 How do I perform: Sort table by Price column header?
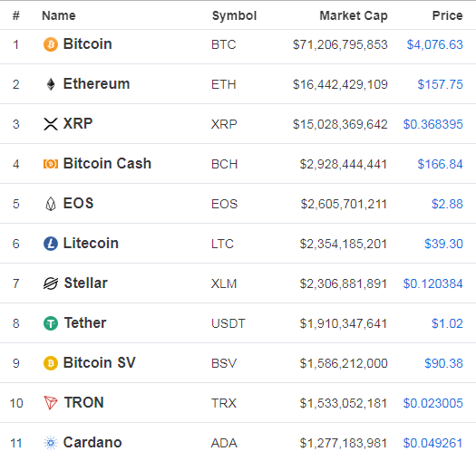tap(447, 15)
